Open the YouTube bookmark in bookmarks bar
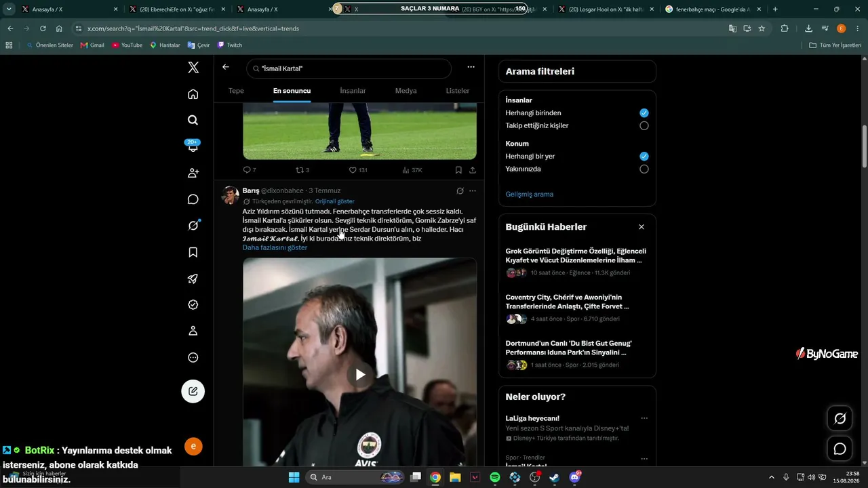868x488 pixels. [x=127, y=45]
